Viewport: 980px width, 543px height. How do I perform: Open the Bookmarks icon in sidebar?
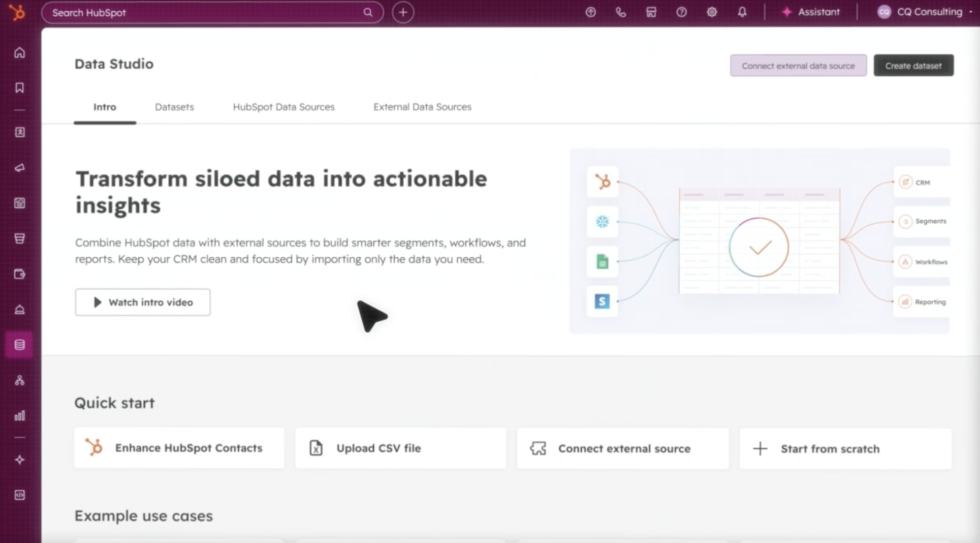coord(19,88)
